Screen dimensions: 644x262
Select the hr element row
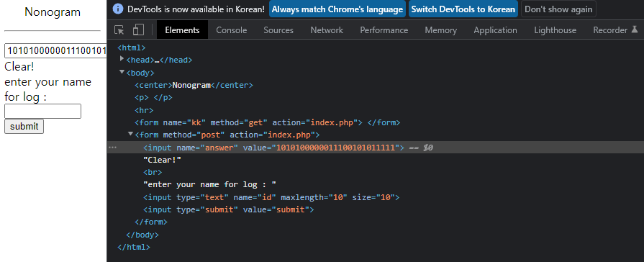[376, 110]
